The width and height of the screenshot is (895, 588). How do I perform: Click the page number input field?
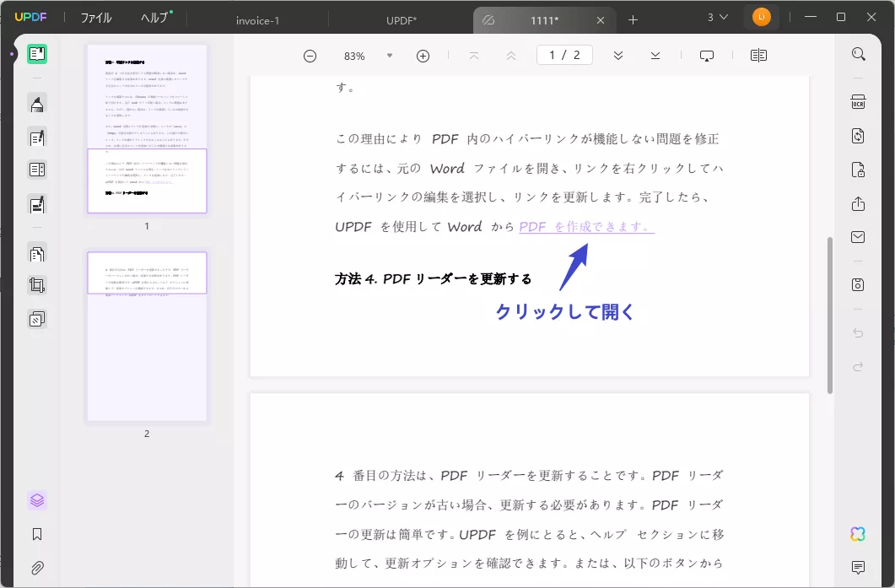pyautogui.click(x=564, y=55)
